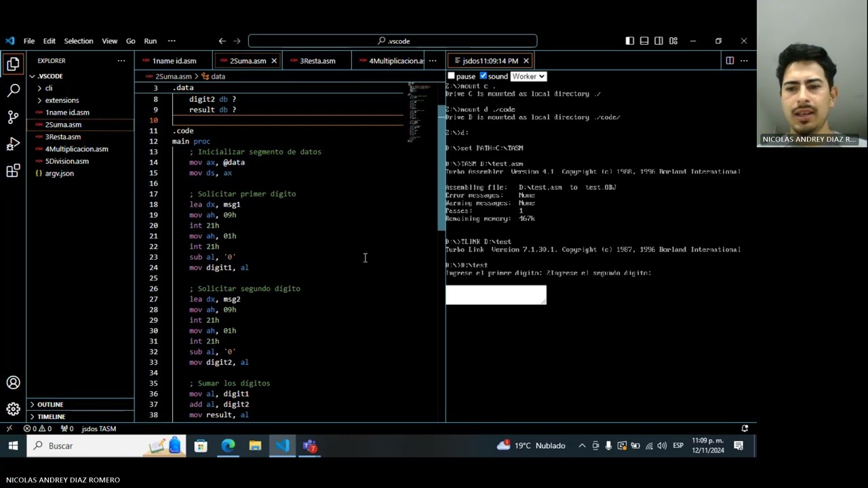Click the .vscode command center search box
The height and width of the screenshot is (488, 868).
(393, 41)
